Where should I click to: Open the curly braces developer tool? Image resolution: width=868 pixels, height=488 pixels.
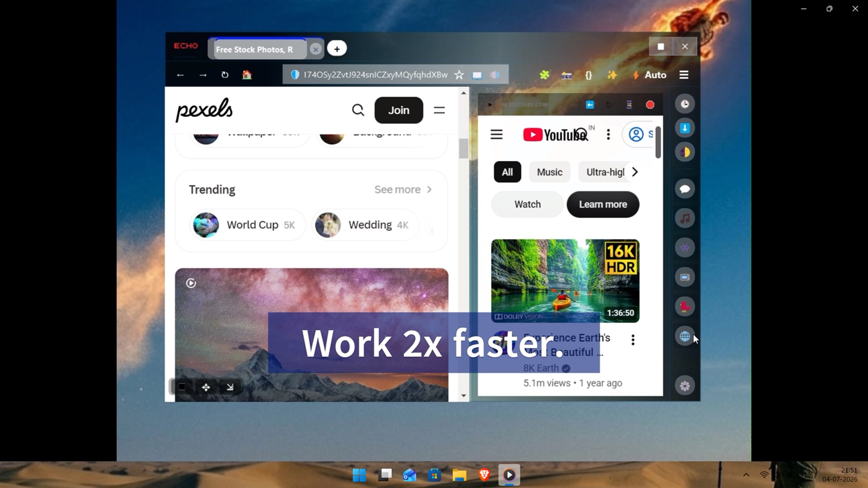[x=589, y=75]
